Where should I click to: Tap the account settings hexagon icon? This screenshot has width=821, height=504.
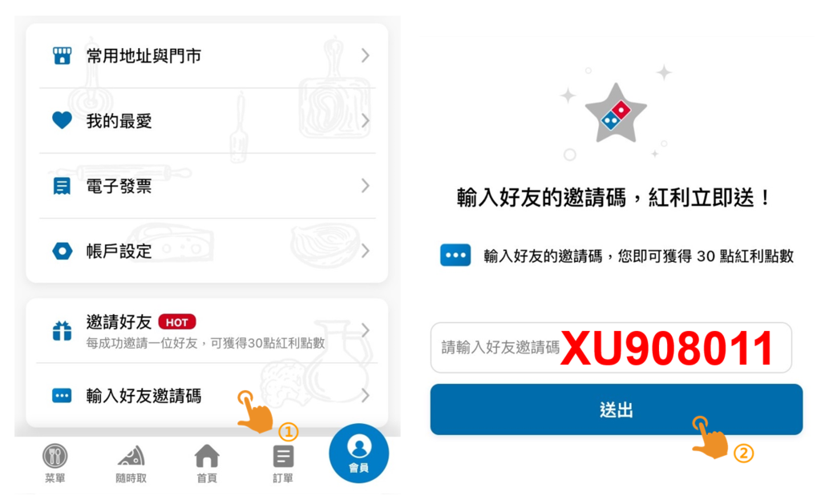[62, 252]
